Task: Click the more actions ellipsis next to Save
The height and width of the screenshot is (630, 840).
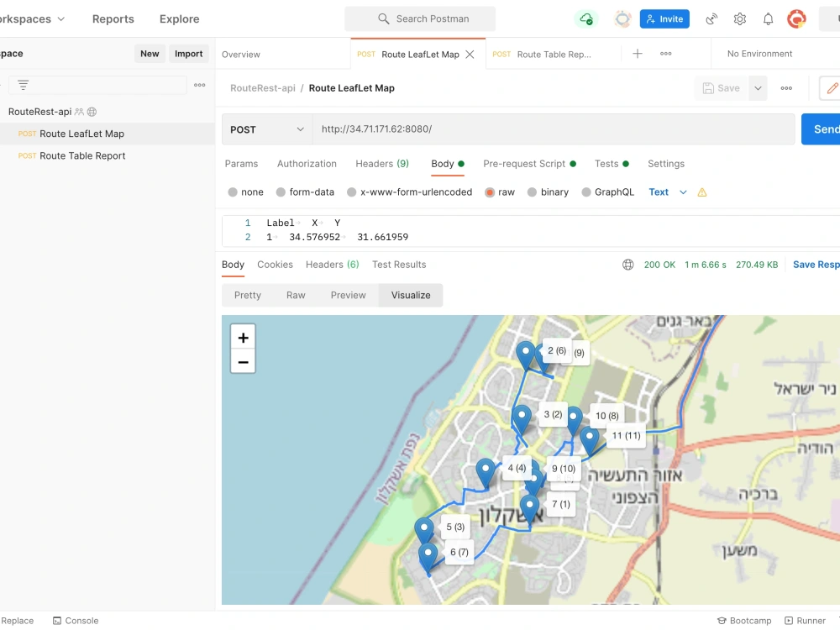Action: [787, 87]
